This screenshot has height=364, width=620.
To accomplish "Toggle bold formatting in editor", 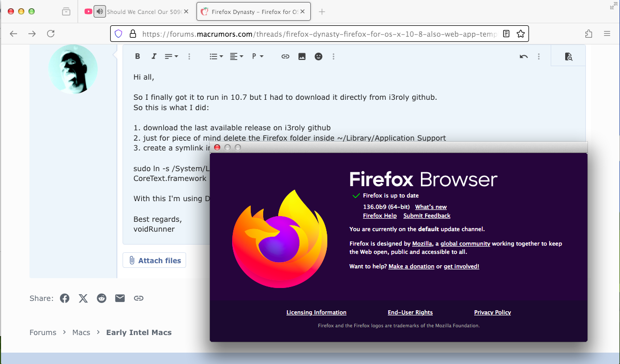I will [138, 56].
